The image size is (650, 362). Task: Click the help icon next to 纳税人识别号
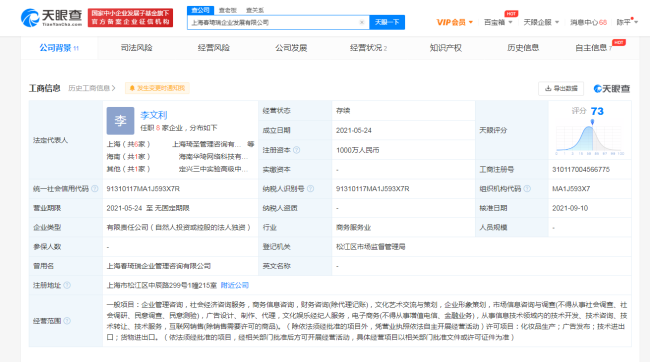(310, 189)
